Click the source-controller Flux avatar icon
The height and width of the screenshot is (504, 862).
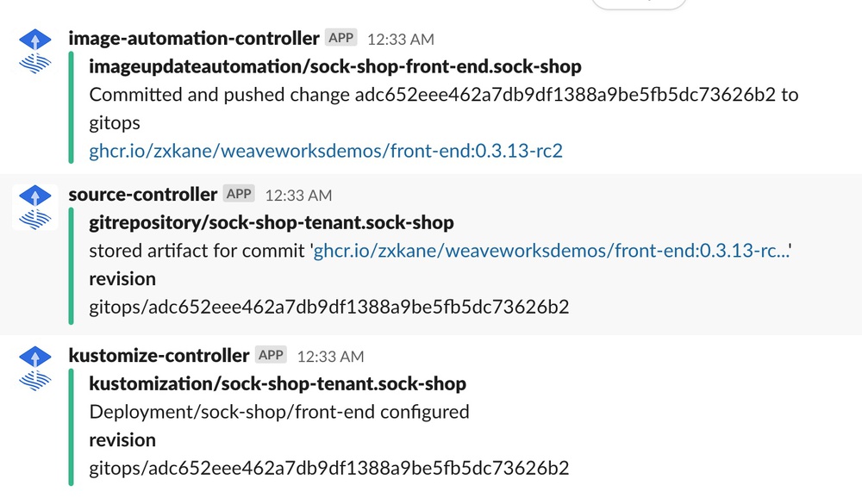click(x=35, y=208)
